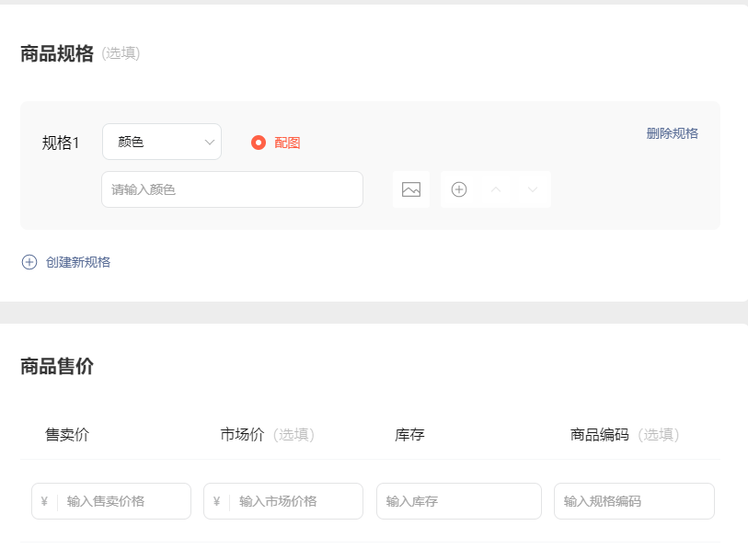
Task: Click 创建新规格 to add a spec
Action: coord(78,262)
